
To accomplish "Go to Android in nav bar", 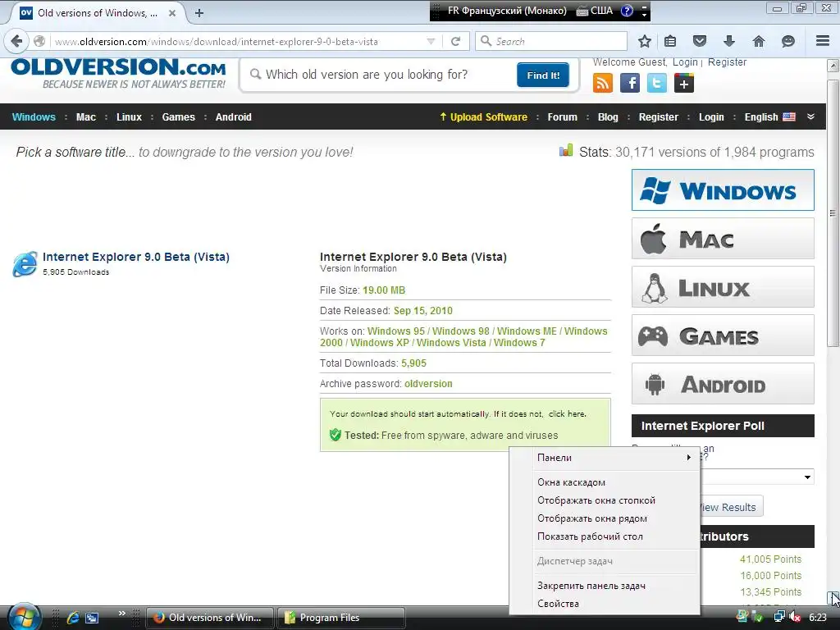I will (x=234, y=116).
